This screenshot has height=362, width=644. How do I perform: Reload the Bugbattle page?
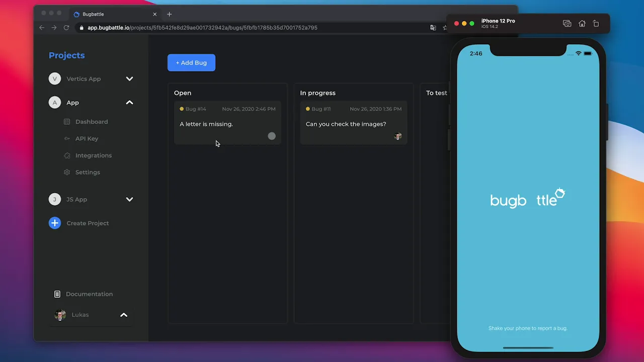(x=66, y=28)
